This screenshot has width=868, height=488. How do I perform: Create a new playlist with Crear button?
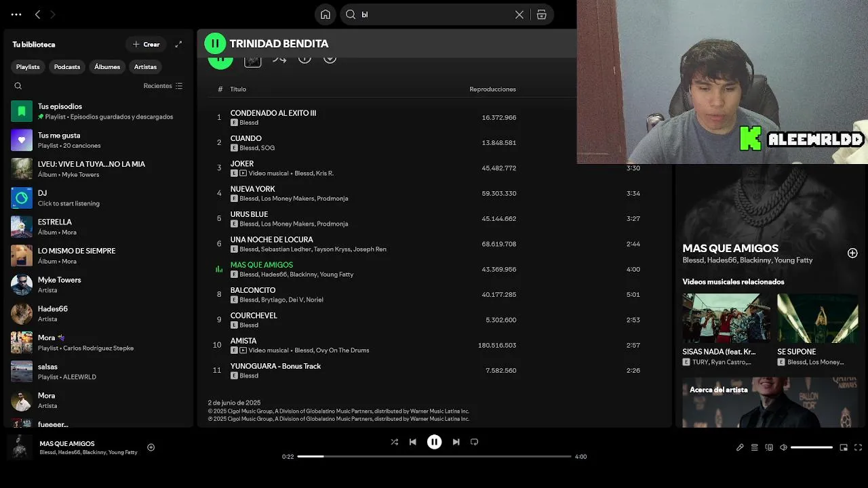coord(146,44)
